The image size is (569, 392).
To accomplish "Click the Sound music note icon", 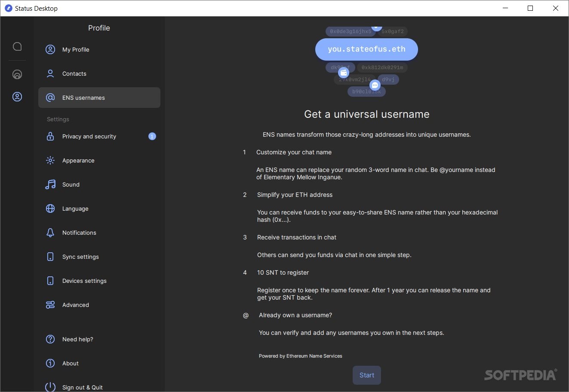I will [x=50, y=184].
